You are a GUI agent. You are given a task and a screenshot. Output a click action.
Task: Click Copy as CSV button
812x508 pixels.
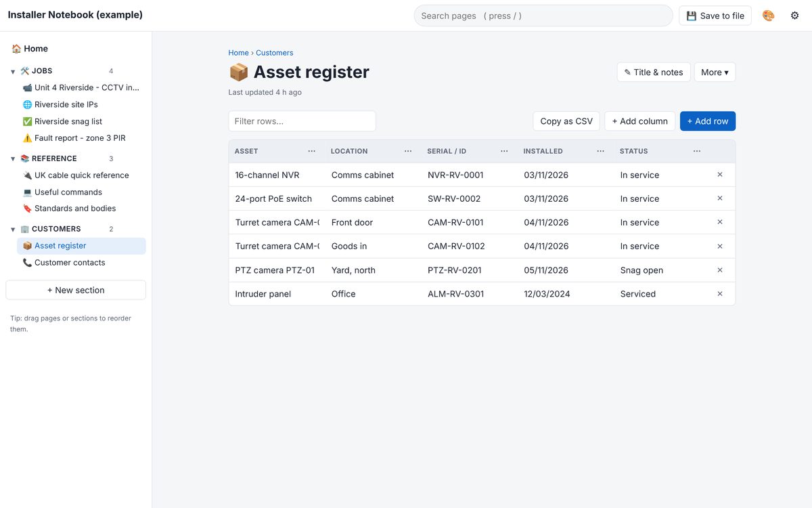tap(566, 121)
